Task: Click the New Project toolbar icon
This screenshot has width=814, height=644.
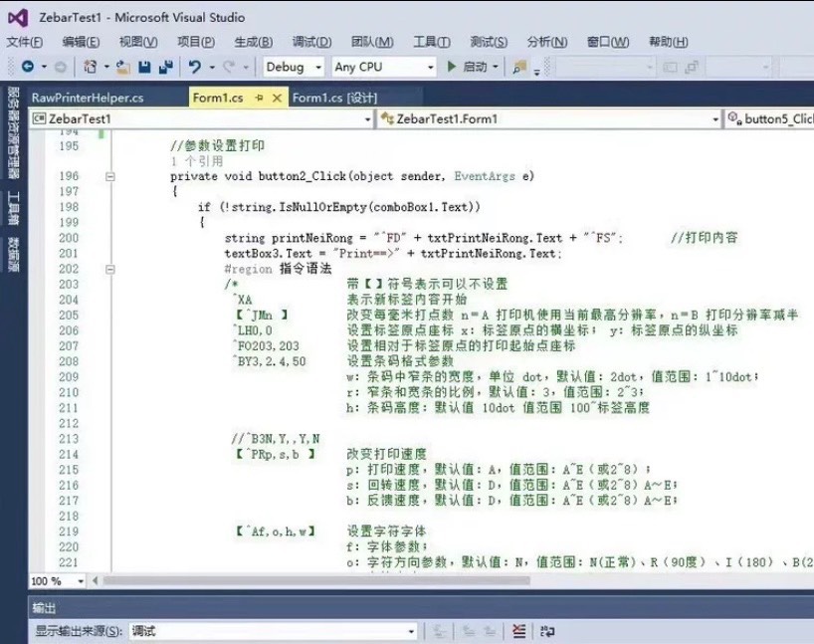Action: 91,67
